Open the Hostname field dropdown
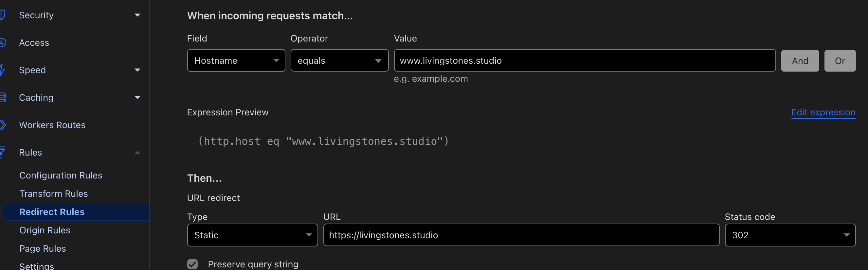This screenshot has height=270, width=868. [x=236, y=60]
